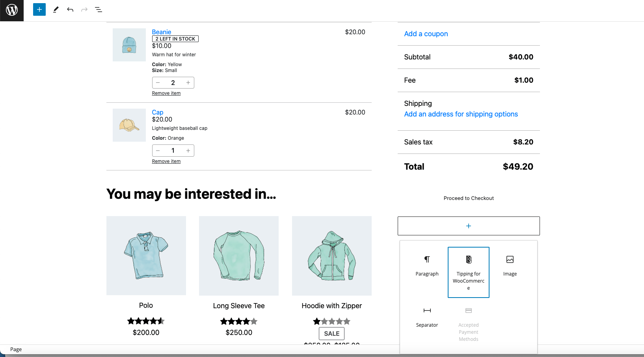Open the block inserter with the plus toolbar icon

[39, 9]
